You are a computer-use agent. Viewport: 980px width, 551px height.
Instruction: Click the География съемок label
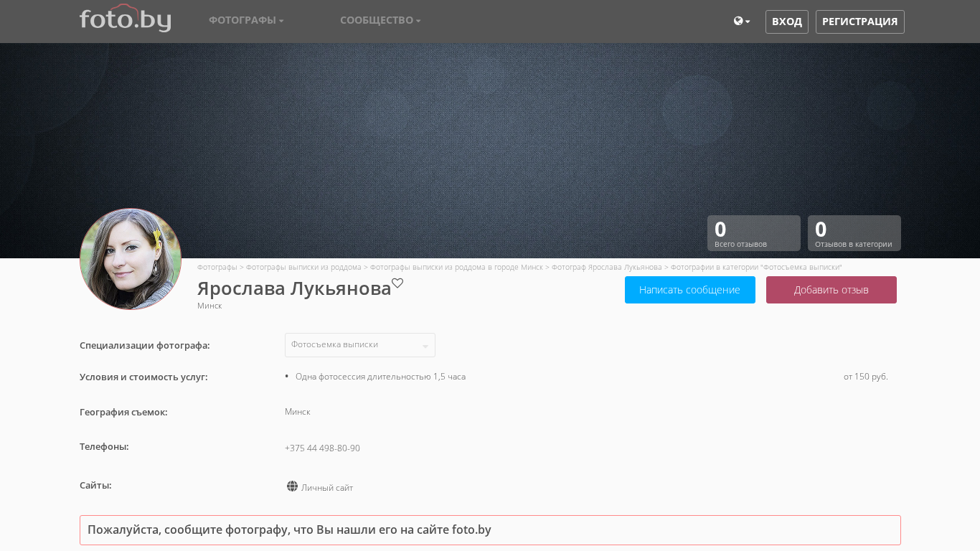pos(123,412)
